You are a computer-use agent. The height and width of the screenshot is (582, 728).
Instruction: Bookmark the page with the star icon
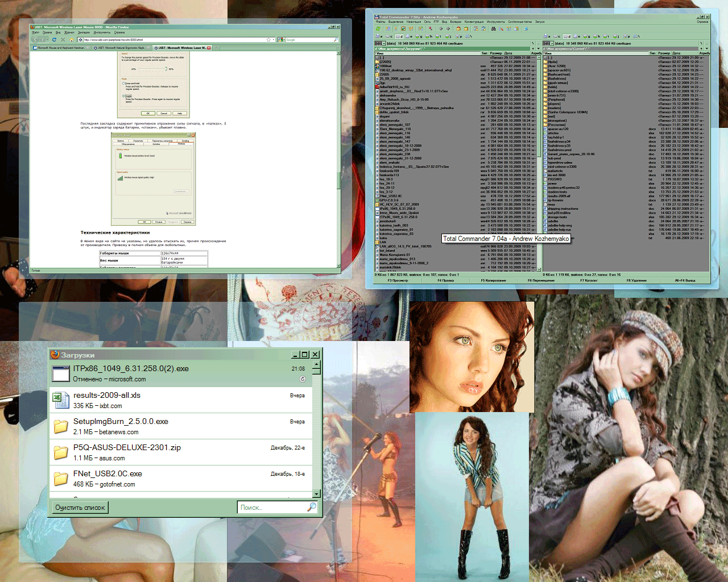[x=268, y=40]
